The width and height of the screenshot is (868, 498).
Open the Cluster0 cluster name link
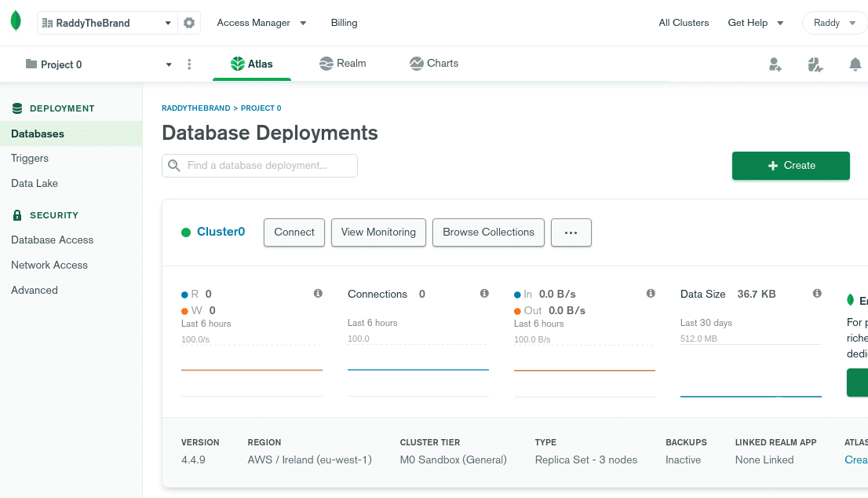point(221,232)
